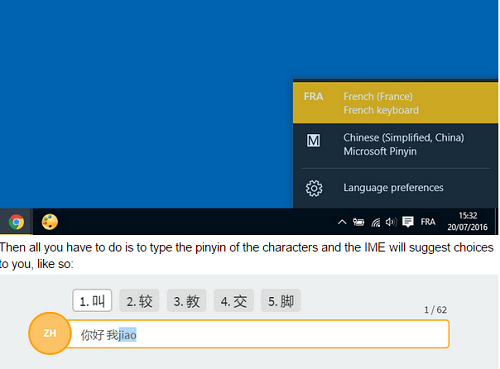This screenshot has height=369, width=500.
Task: Click the orange ZH language badge
Action: (50, 333)
